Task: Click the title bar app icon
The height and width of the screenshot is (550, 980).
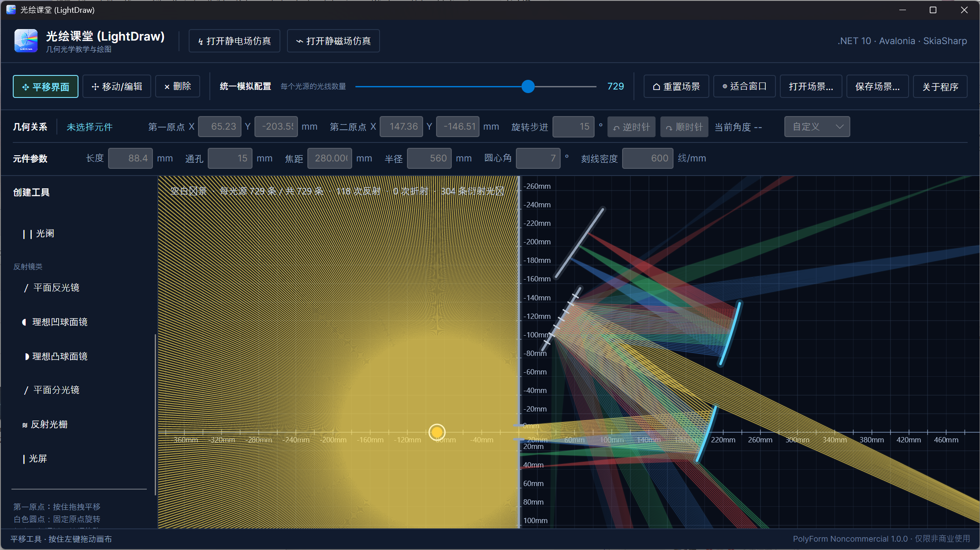Action: coord(11,10)
